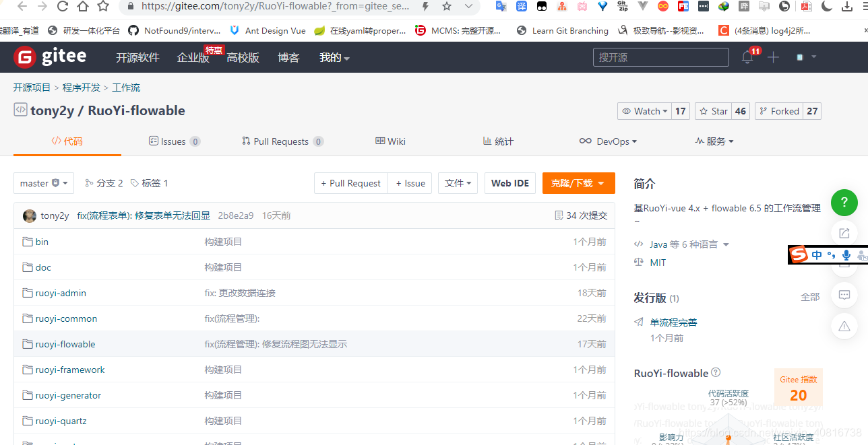The width and height of the screenshot is (868, 445).
Task: Expand the Watch dropdown
Action: pos(644,111)
